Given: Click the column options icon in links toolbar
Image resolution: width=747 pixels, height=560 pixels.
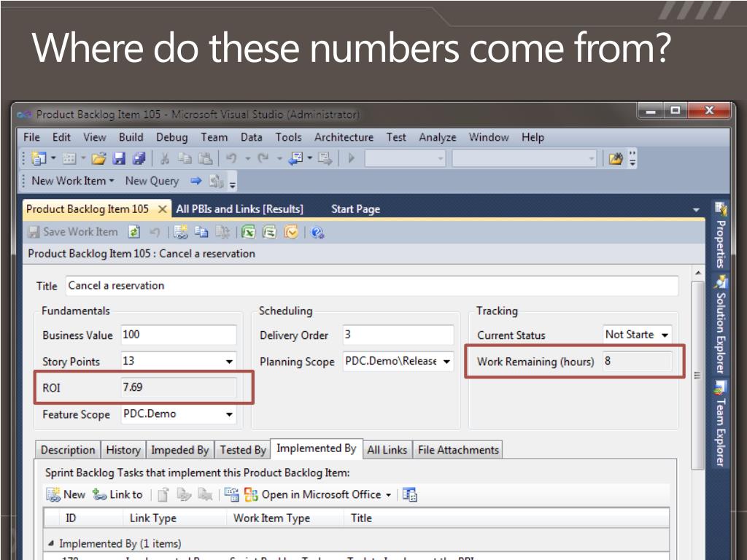Looking at the screenshot, I should 410,495.
